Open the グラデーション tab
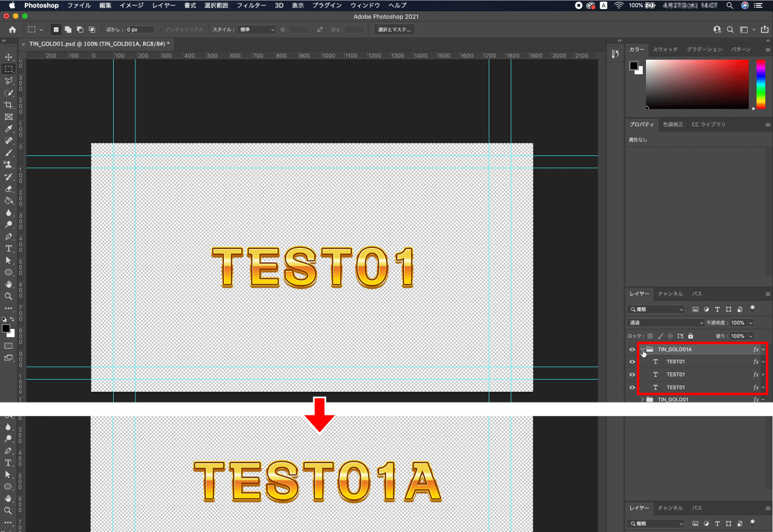This screenshot has width=773, height=532. tap(704, 49)
